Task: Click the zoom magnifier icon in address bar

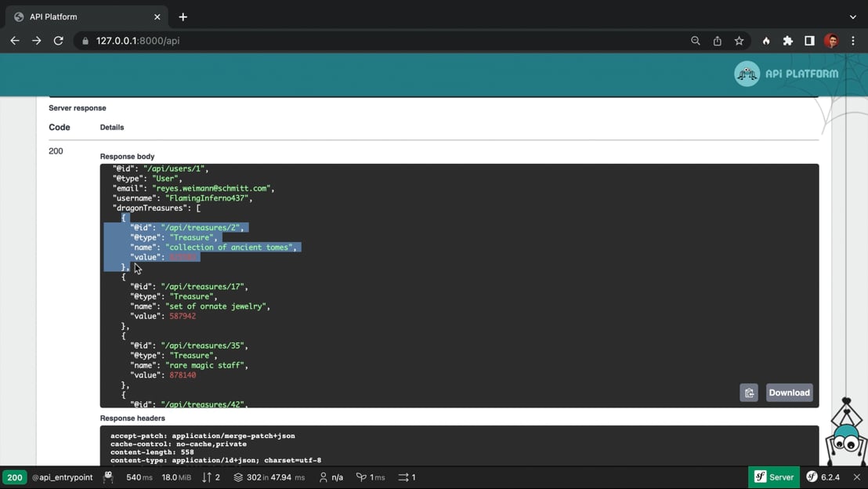Action: pos(696,41)
